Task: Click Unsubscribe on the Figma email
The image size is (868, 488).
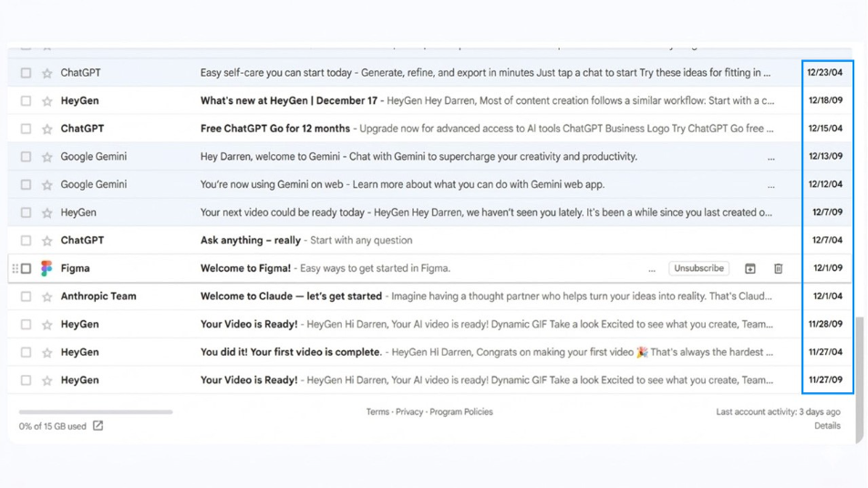Action: [x=698, y=269]
